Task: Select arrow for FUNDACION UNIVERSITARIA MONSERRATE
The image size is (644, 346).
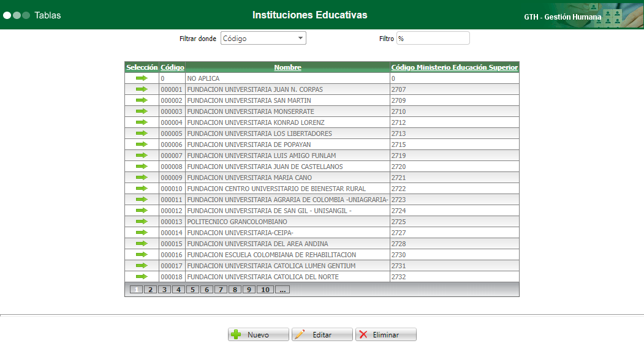Action: pos(142,111)
